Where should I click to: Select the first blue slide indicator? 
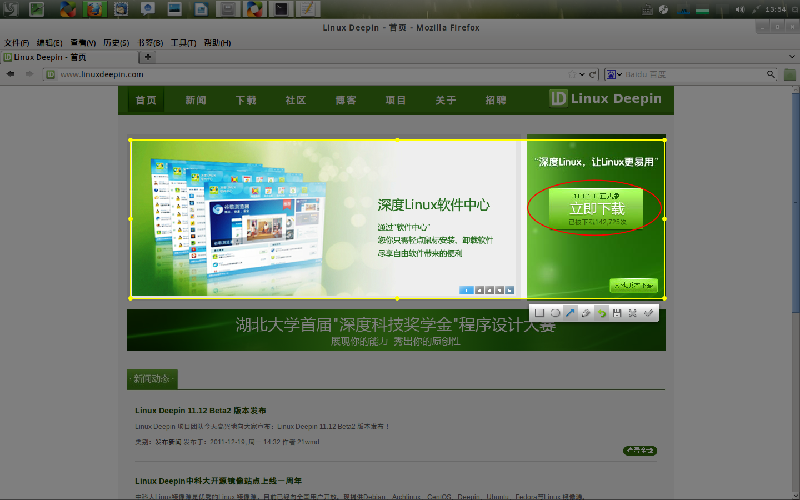click(466, 290)
